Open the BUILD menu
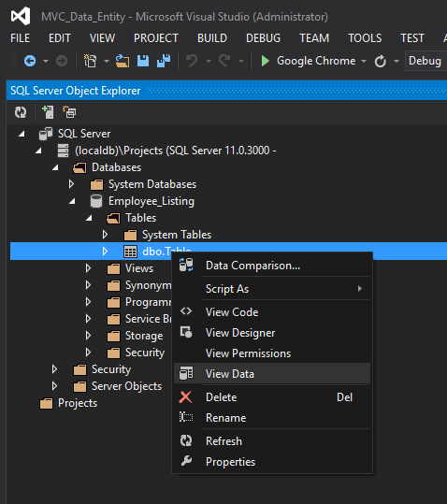Image resolution: width=447 pixels, height=504 pixels. point(212,38)
